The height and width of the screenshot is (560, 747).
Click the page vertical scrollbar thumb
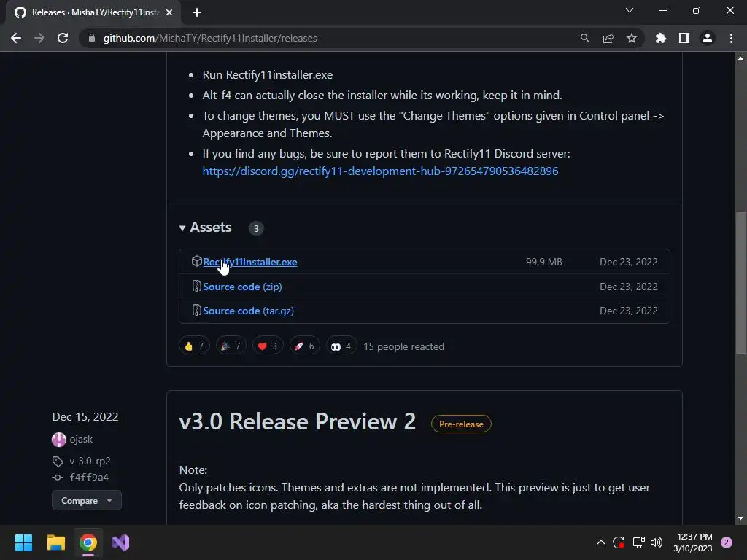coord(740,283)
